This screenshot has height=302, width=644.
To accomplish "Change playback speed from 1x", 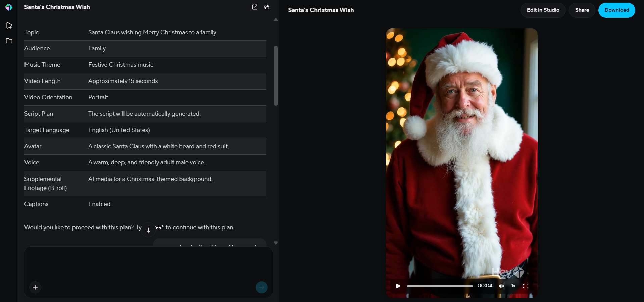I will point(513,286).
